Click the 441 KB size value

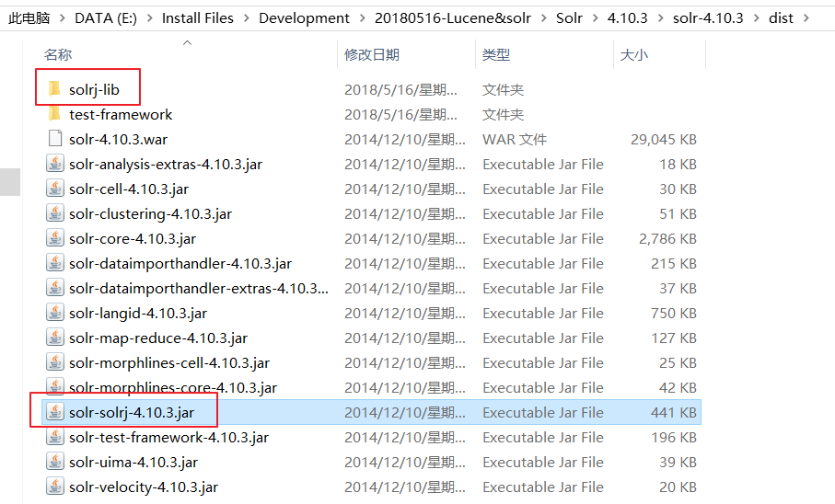coord(674,412)
